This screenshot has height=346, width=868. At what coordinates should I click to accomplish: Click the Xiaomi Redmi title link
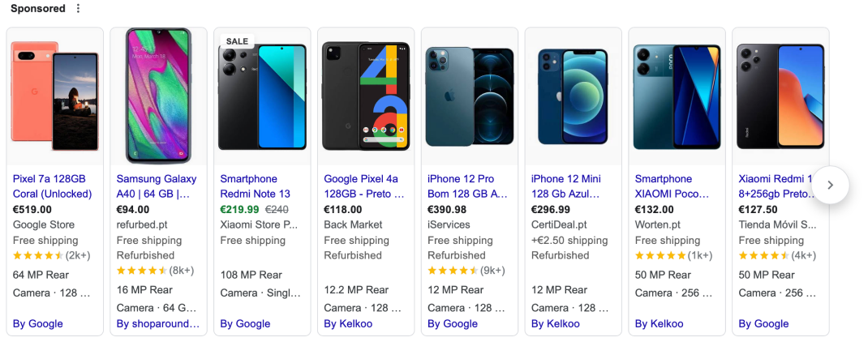pos(775,186)
